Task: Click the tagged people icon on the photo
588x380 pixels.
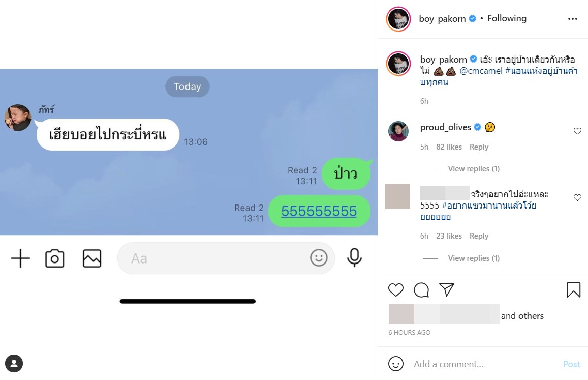Action: 14,364
